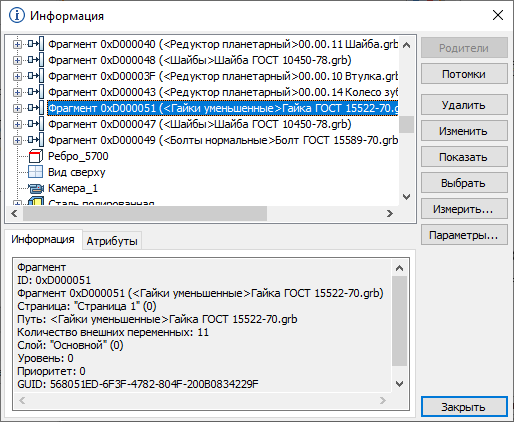514x422 pixels.
Task: Click the info text's scroll down arrow
Action: (399, 384)
